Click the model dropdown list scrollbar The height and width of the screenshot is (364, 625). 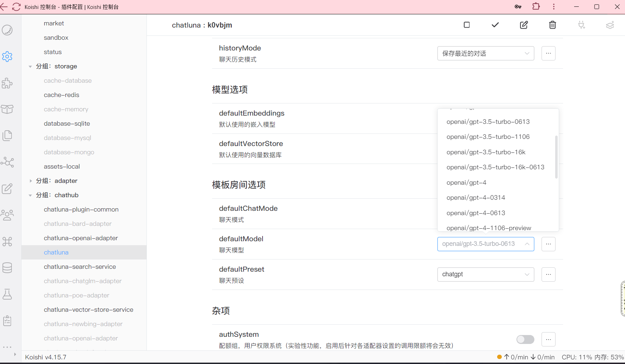pyautogui.click(x=556, y=157)
